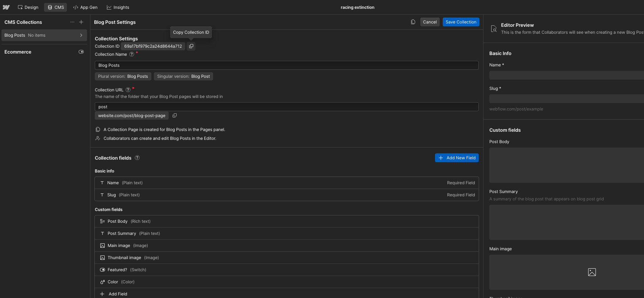Click the Thumbnail image field icon
The height and width of the screenshot is (298, 644).
(102, 258)
